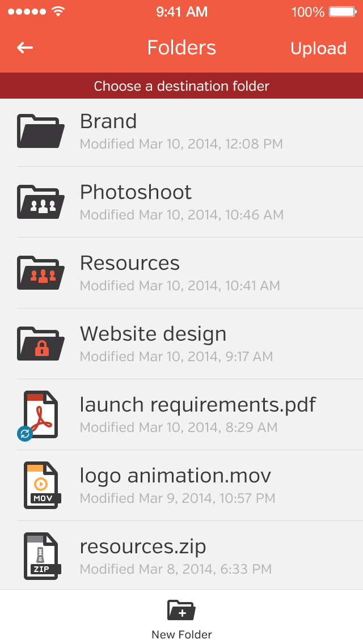Select logo animation.mov file name
Screen dimensions: 363x644
pos(175,476)
